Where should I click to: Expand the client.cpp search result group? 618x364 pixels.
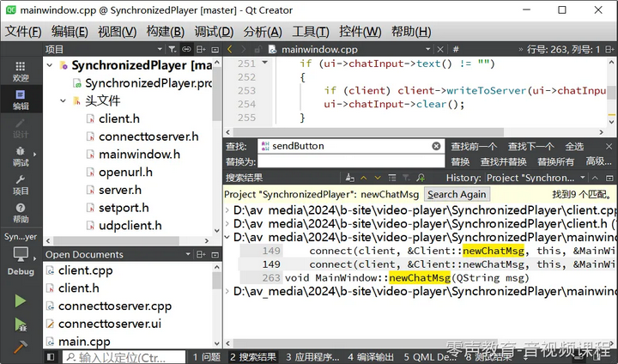pyautogui.click(x=227, y=210)
